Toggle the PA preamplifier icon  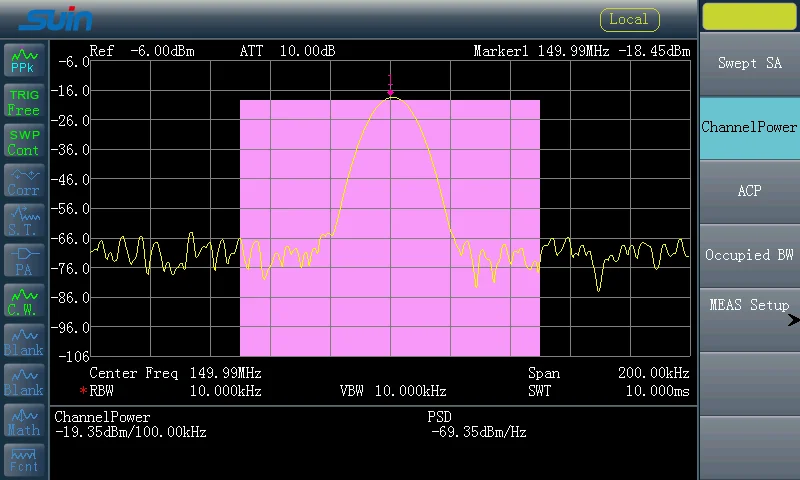point(23,262)
